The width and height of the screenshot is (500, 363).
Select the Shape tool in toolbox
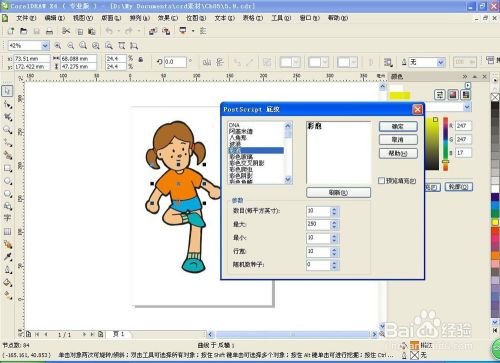pos(7,104)
